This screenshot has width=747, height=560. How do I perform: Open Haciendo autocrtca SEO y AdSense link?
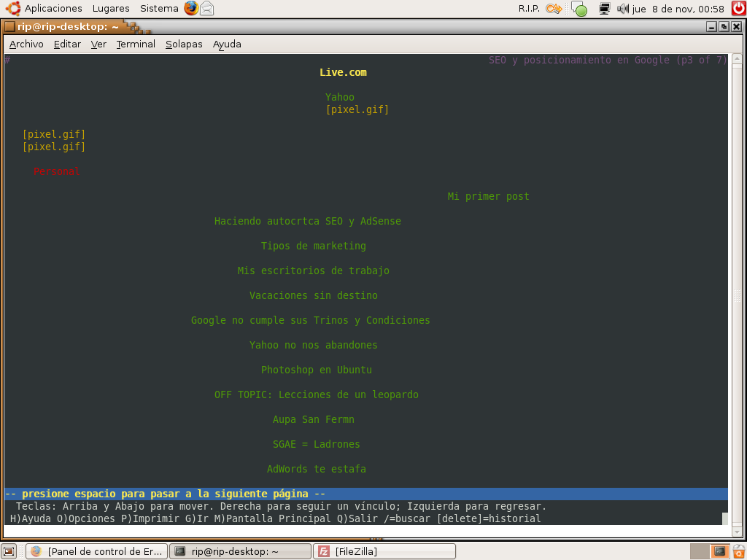pyautogui.click(x=308, y=221)
